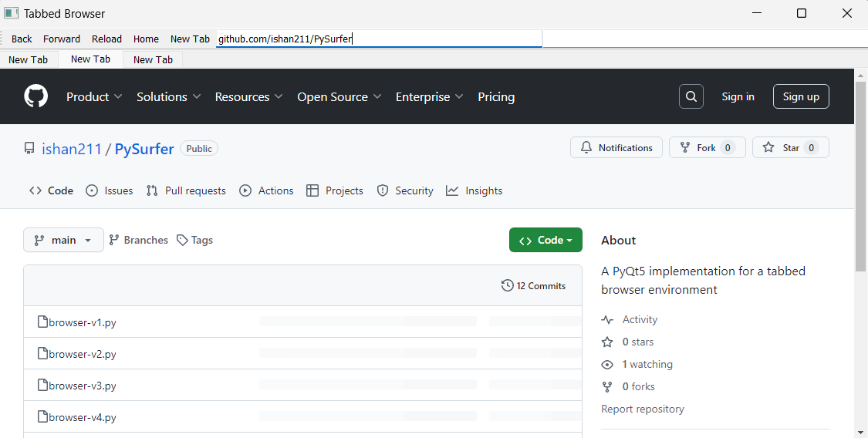Open the GitHub logo homepage

click(36, 96)
